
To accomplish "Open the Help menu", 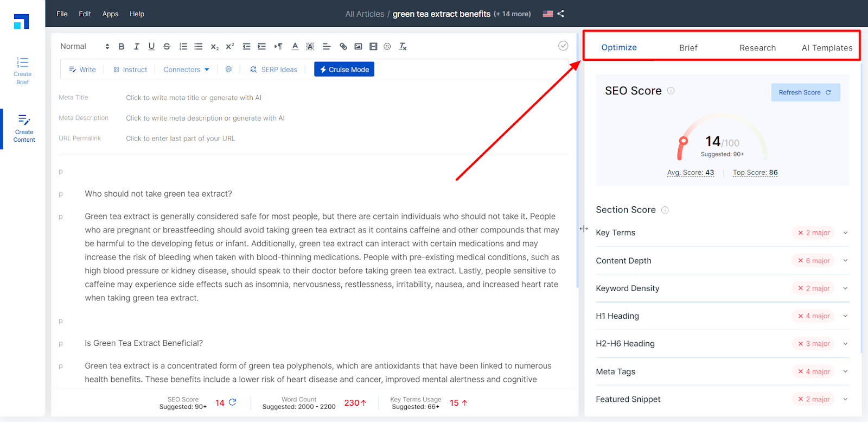I will pos(137,14).
